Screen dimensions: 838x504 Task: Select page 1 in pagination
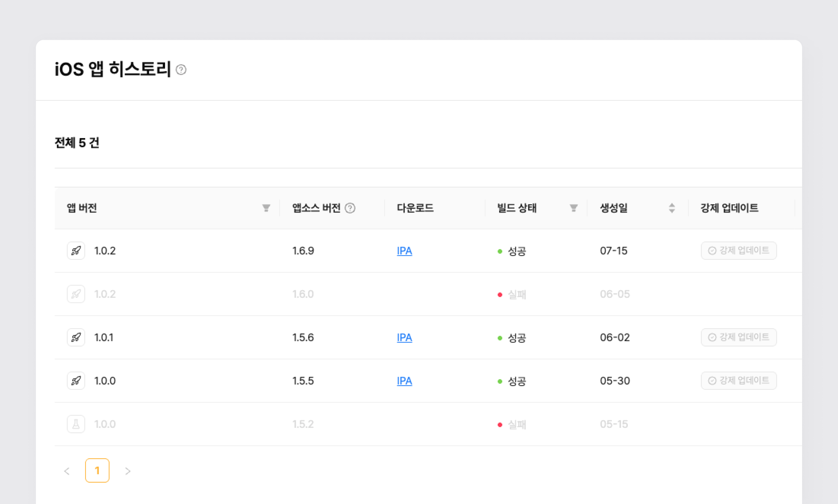click(x=97, y=470)
